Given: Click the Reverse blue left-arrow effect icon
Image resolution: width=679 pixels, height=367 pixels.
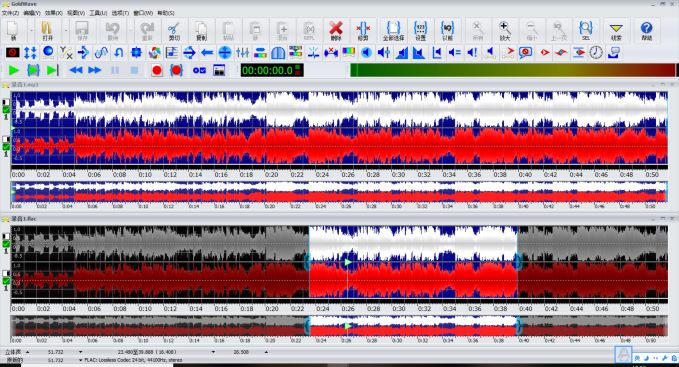Looking at the screenshot, I should (x=207, y=53).
